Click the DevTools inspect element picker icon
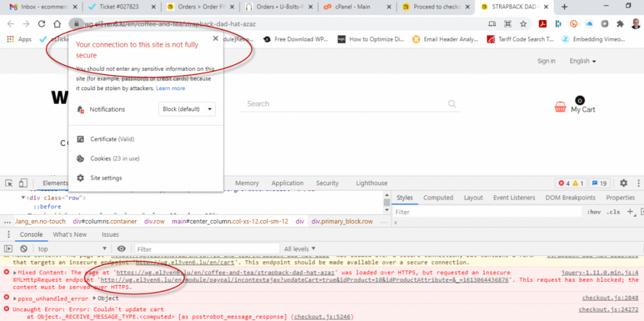 8,183
